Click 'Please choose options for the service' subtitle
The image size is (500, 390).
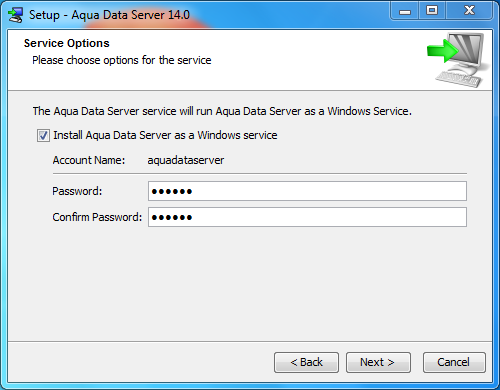122,60
